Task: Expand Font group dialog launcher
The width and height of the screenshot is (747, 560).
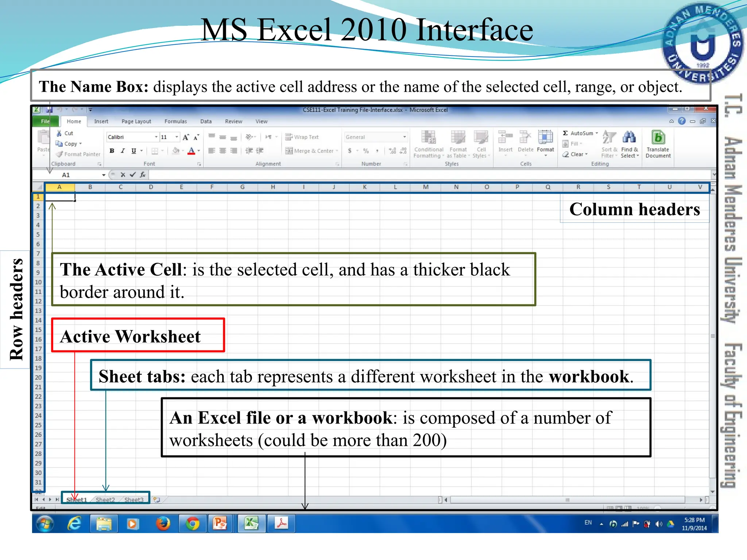Action: click(199, 164)
